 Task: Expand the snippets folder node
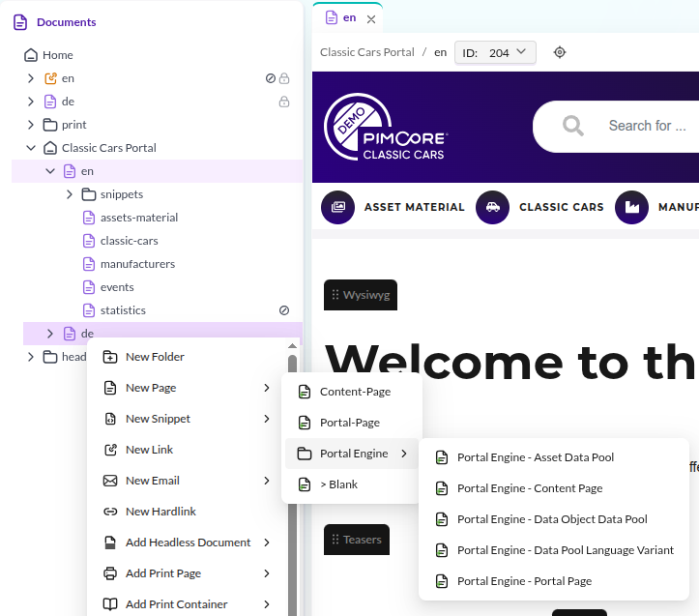[x=70, y=194]
